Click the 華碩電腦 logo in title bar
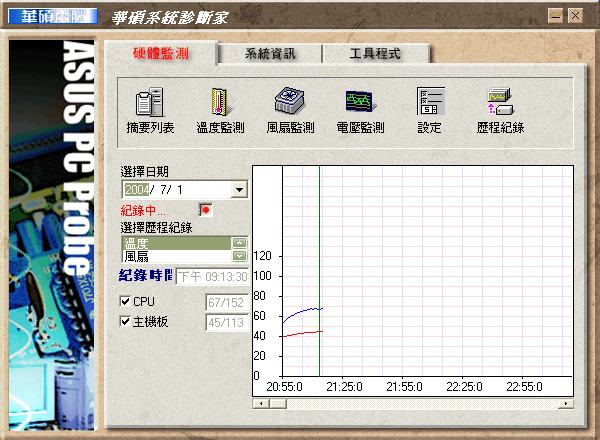Image resolution: width=600 pixels, height=440 pixels. [x=53, y=16]
